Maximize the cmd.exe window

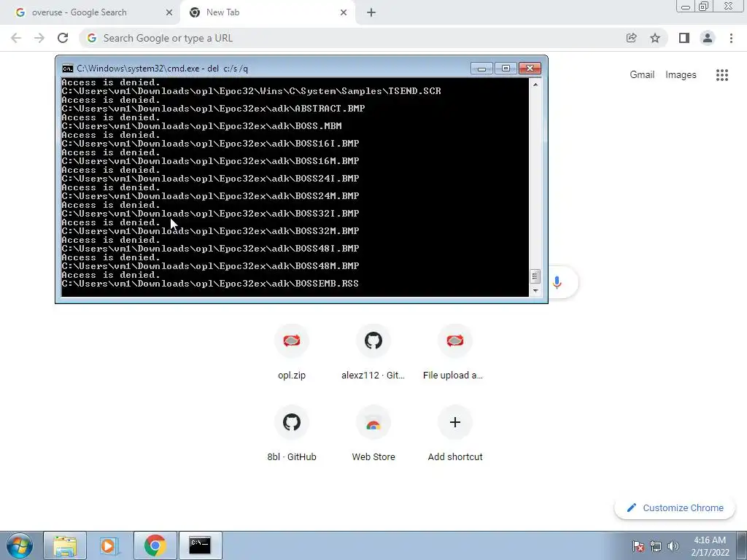coord(506,69)
